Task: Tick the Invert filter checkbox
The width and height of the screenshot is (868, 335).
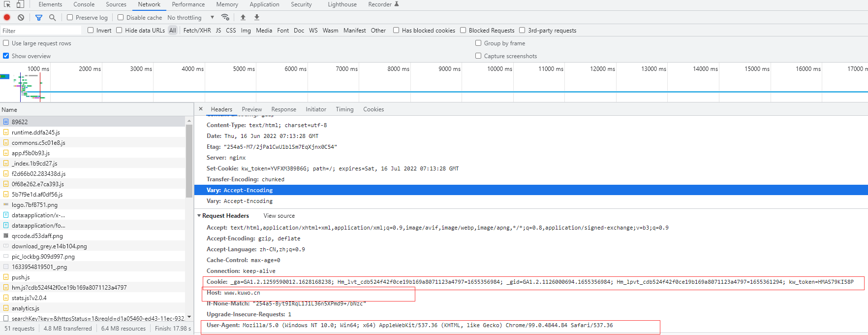Action: click(x=91, y=30)
